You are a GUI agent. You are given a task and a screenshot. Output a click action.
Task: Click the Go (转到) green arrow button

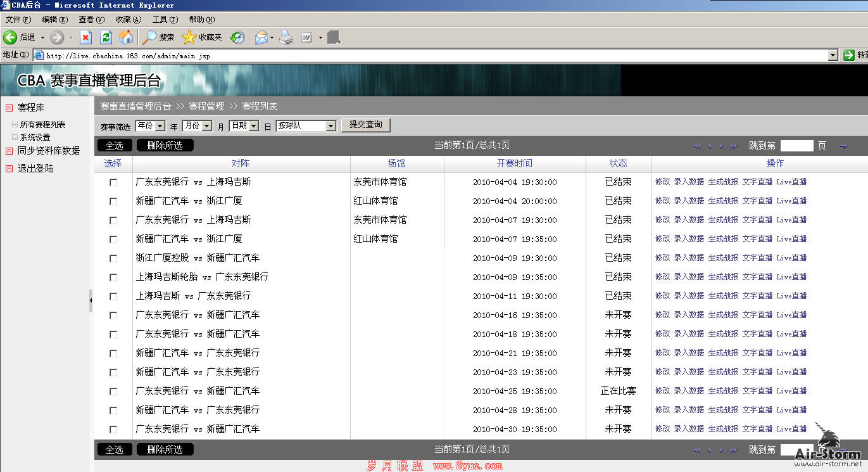point(849,55)
